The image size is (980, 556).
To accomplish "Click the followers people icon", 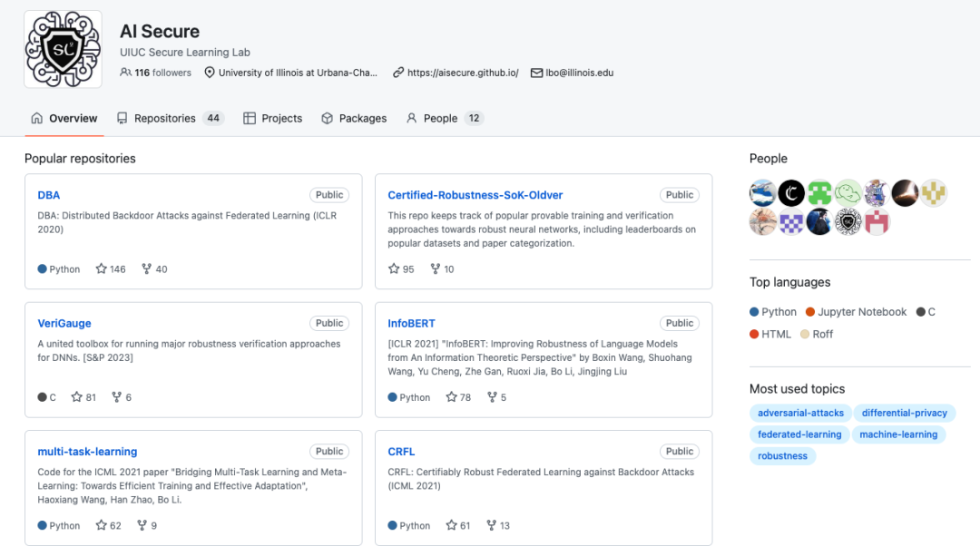I will [x=125, y=73].
